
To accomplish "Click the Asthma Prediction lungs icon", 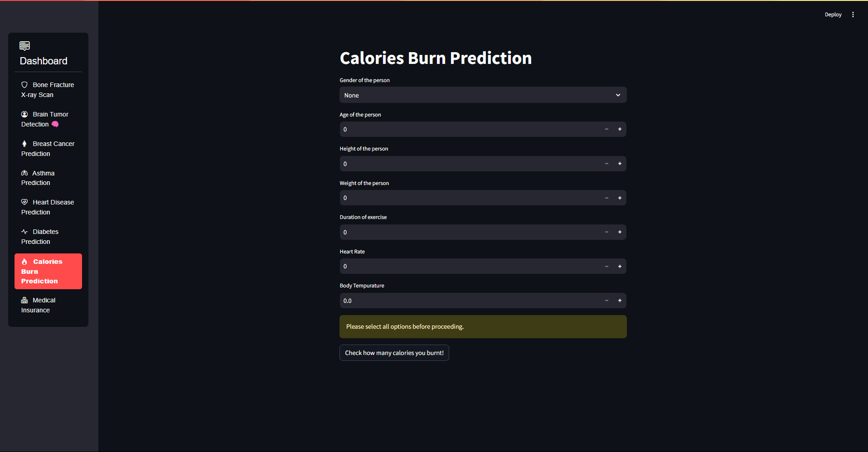I will (24, 173).
